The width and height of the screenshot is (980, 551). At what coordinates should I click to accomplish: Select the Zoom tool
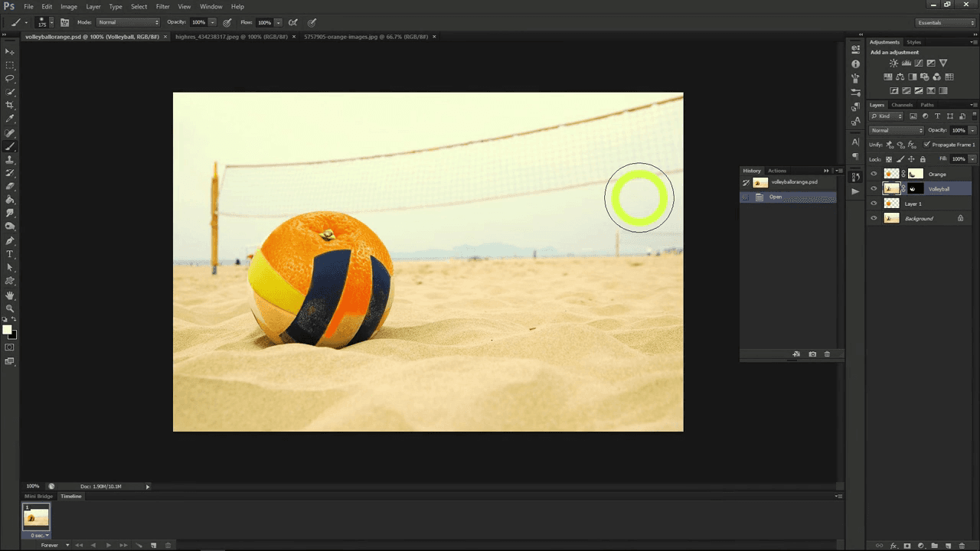10,308
